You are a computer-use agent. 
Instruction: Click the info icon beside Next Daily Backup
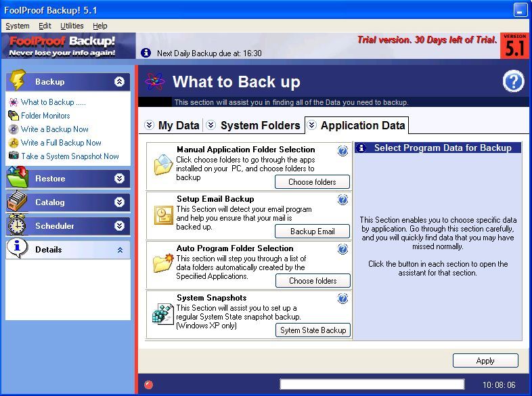pyautogui.click(x=146, y=53)
